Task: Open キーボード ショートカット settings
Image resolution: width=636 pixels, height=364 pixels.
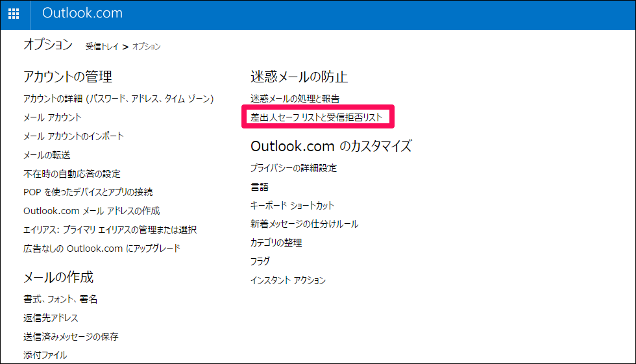Action: pos(293,205)
